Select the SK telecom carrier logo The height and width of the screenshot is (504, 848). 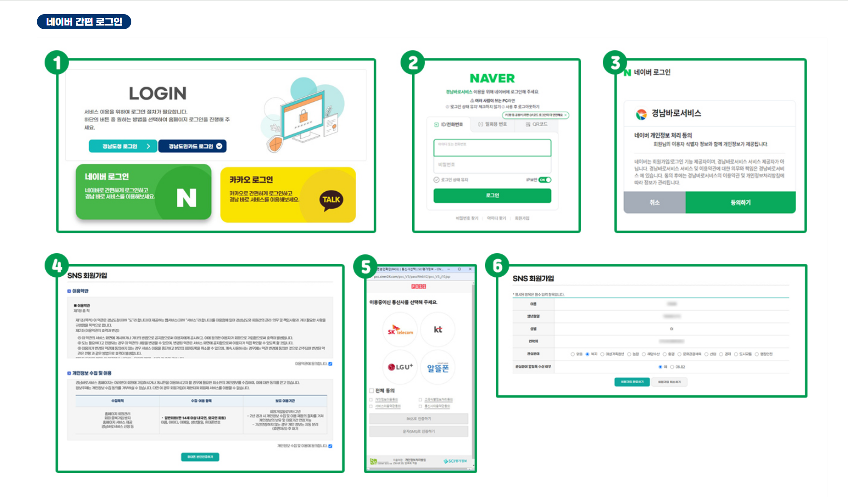click(400, 330)
